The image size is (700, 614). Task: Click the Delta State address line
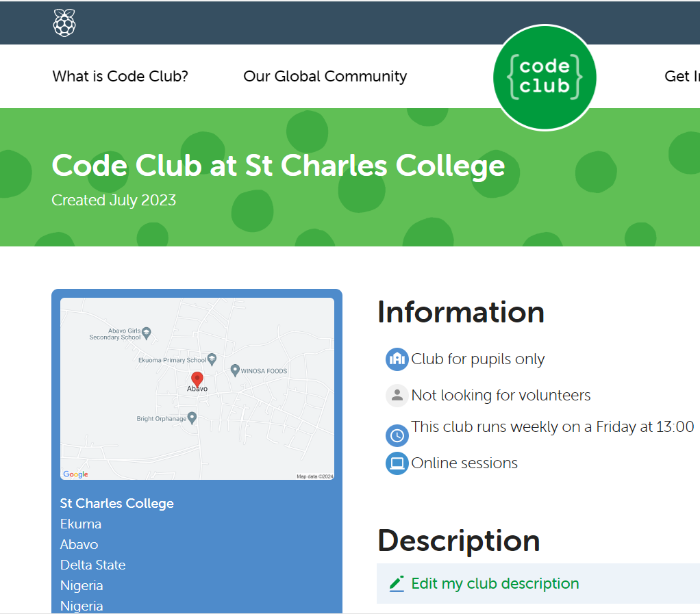[x=93, y=565]
